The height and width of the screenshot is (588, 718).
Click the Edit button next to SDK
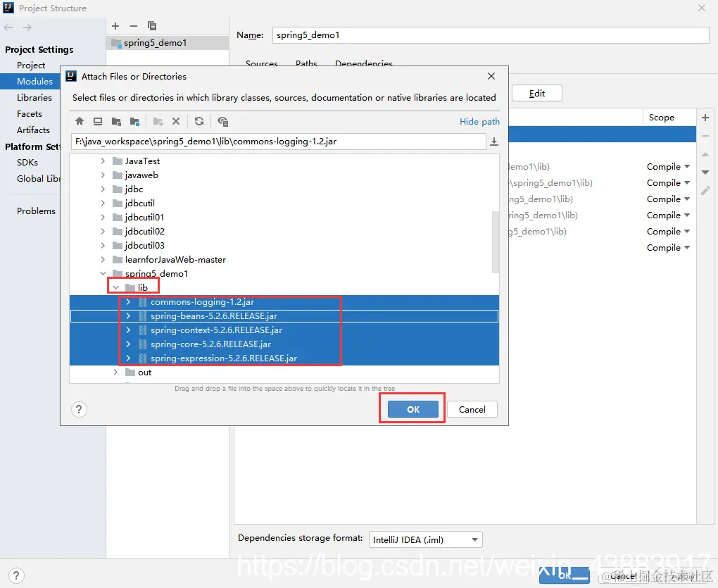536,94
